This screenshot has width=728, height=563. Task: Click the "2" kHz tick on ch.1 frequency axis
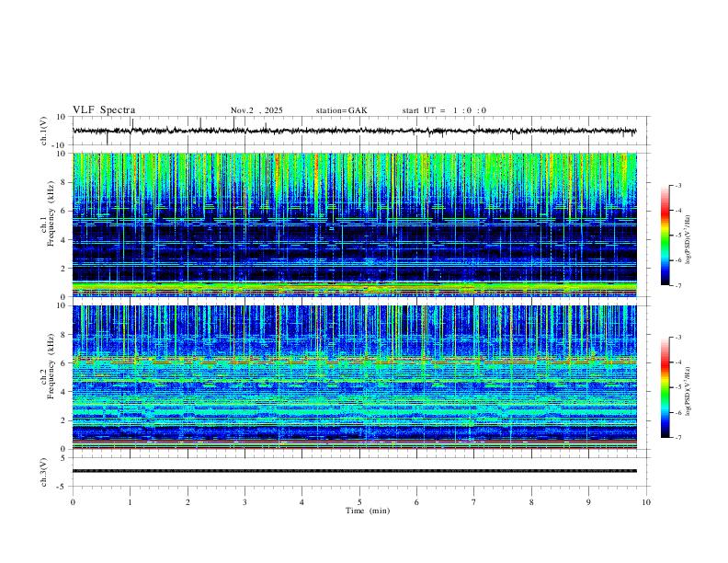click(64, 268)
